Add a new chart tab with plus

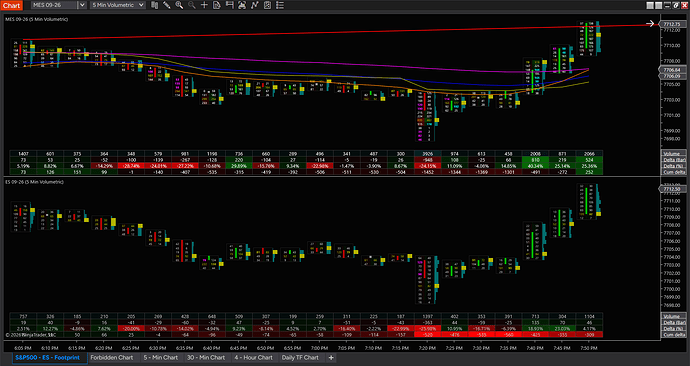(331, 358)
